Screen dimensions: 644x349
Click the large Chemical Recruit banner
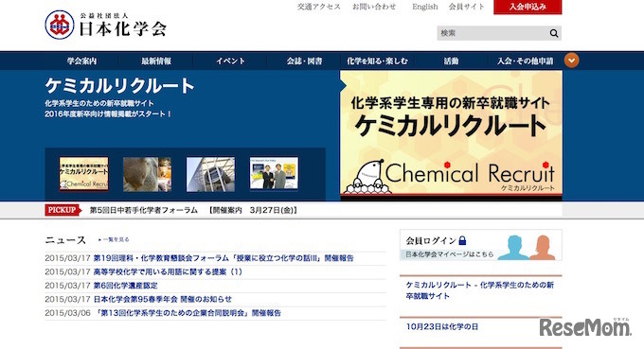(451, 135)
